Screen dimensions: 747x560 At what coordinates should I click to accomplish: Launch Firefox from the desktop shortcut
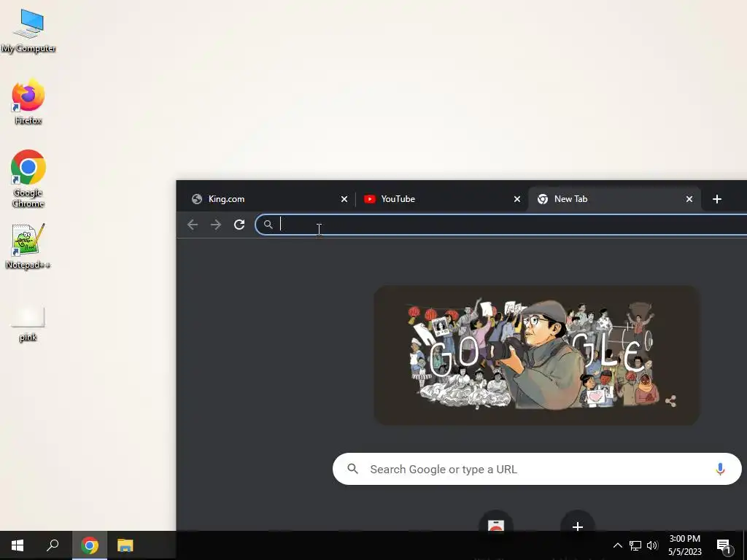[x=28, y=102]
